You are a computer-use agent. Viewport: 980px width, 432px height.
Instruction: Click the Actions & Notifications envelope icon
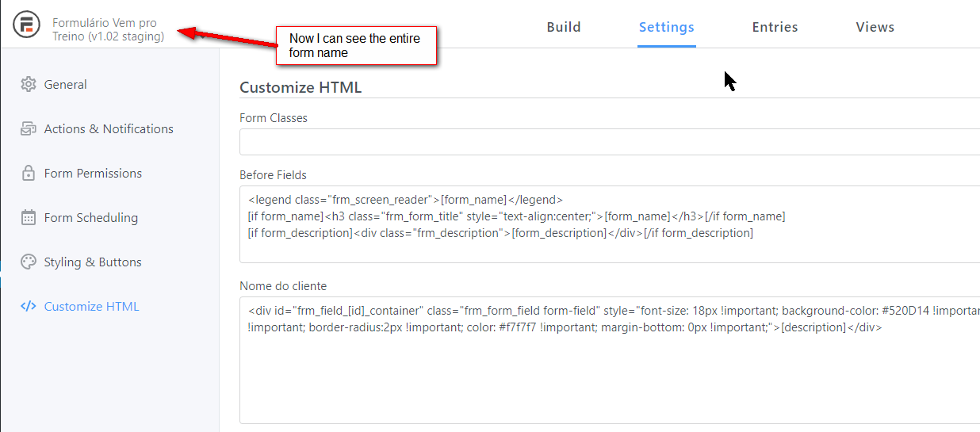pyautogui.click(x=29, y=129)
